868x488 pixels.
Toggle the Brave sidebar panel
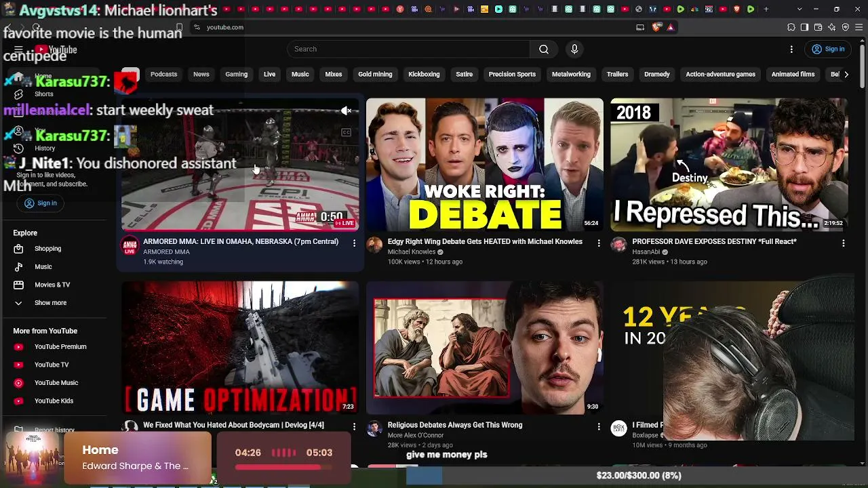coord(805,27)
